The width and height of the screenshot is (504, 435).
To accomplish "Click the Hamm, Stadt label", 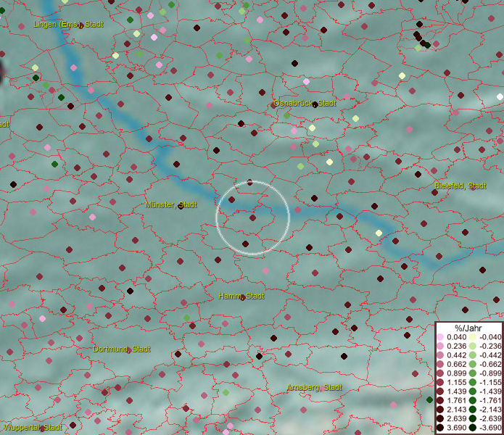I will point(241,296).
